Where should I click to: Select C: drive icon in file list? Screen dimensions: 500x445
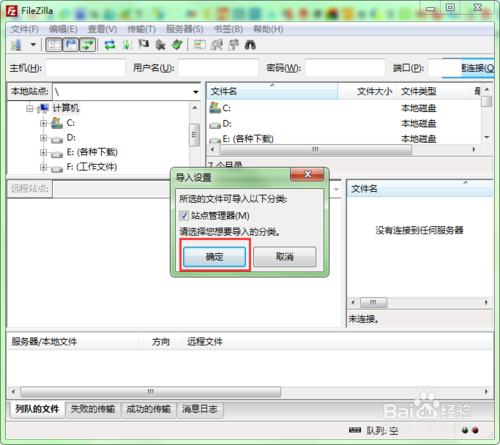[x=215, y=108]
